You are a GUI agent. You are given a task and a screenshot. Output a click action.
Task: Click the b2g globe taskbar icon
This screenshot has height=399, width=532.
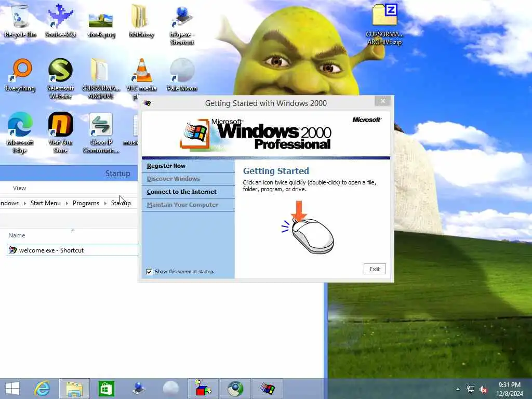pos(138,389)
